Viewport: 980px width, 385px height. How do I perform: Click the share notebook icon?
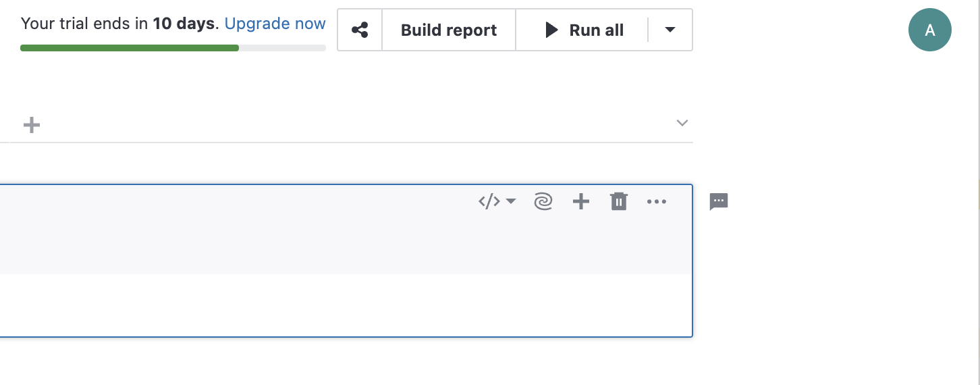pos(360,30)
